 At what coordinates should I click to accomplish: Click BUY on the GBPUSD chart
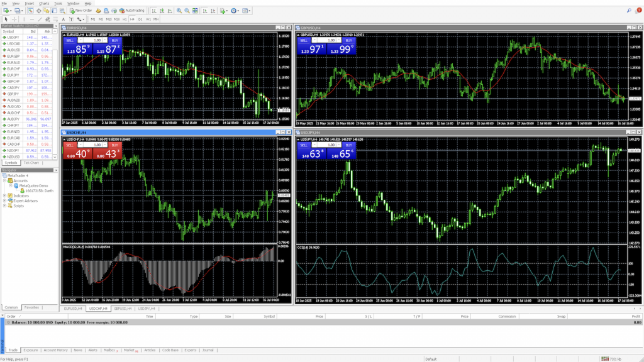click(x=348, y=41)
